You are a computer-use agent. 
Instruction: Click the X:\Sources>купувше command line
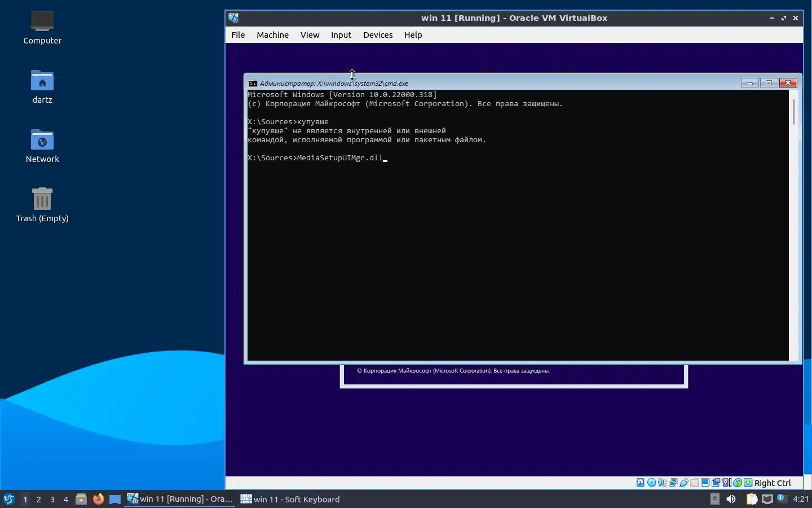(x=288, y=122)
